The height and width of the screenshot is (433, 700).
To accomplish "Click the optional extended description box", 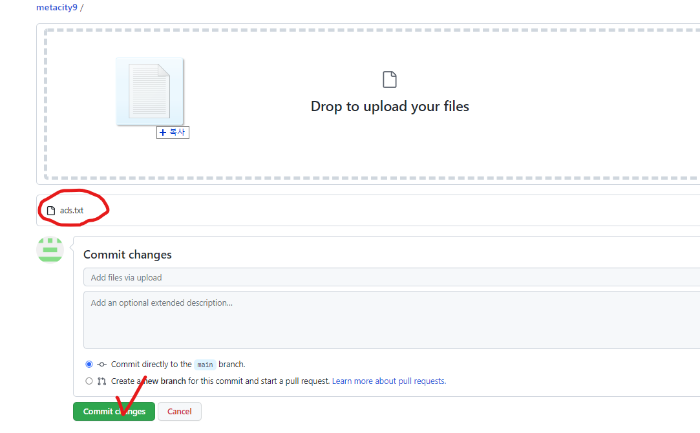I will click(x=390, y=319).
